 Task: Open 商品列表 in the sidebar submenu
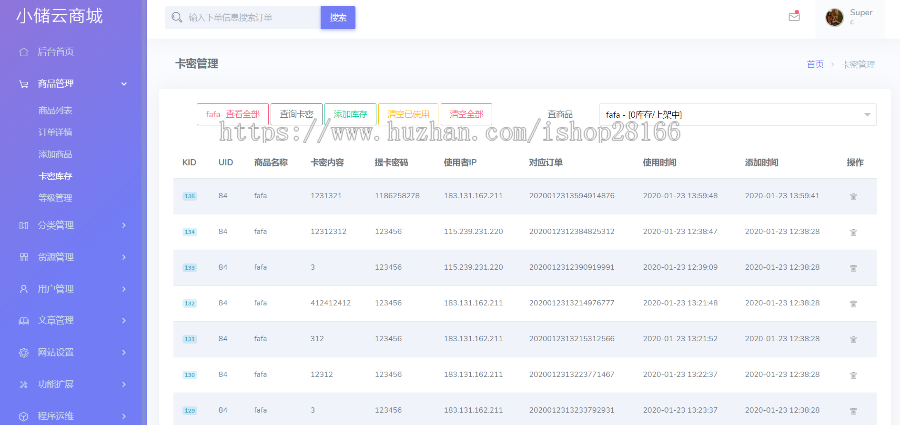pyautogui.click(x=55, y=110)
